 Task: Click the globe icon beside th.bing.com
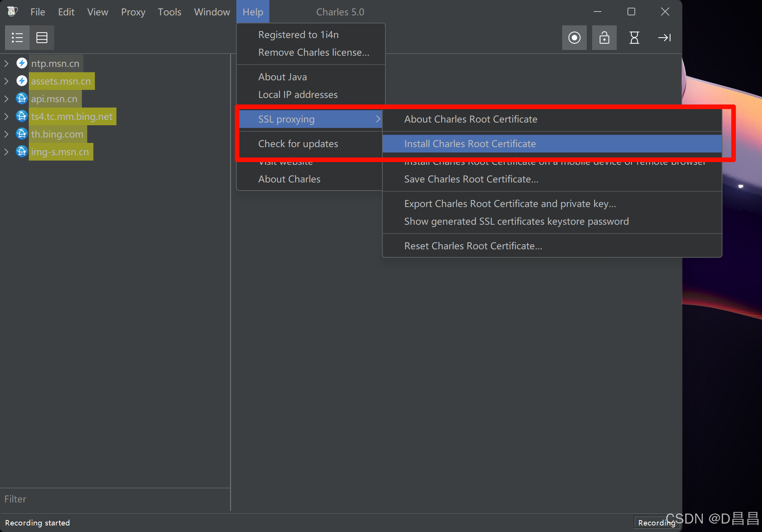pyautogui.click(x=22, y=134)
